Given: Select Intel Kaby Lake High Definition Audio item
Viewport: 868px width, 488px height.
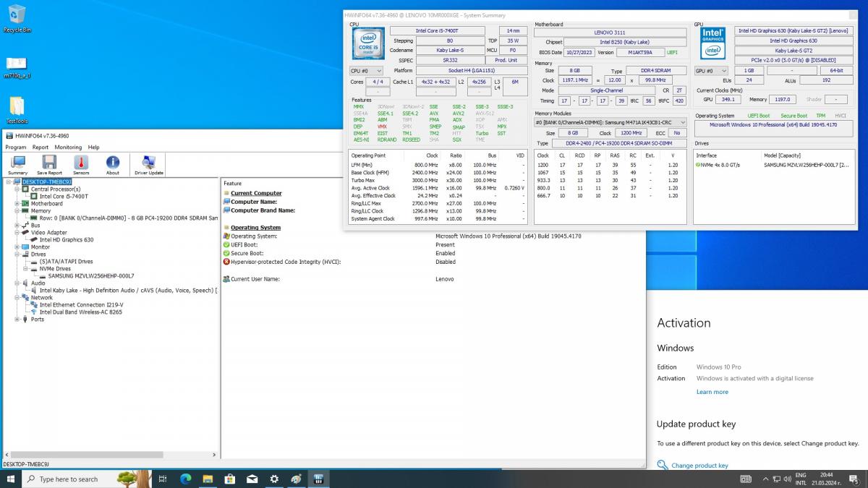Looking at the screenshot, I should 128,291.
